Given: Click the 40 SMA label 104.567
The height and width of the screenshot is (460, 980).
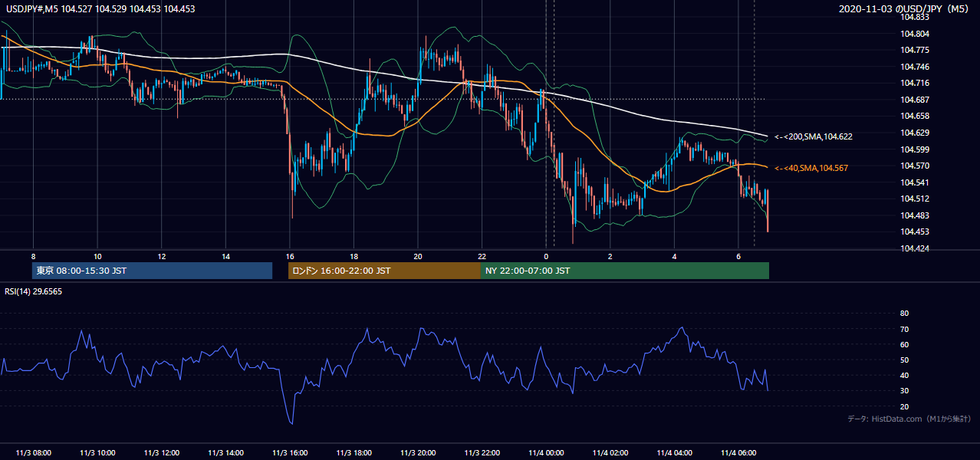Looking at the screenshot, I should pyautogui.click(x=811, y=168).
